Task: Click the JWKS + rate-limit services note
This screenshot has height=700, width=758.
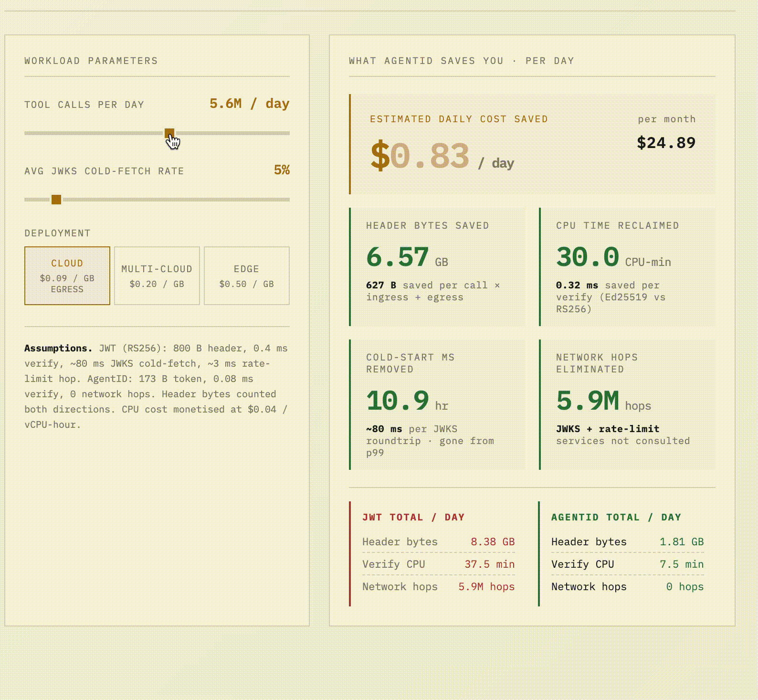Action: [x=623, y=435]
